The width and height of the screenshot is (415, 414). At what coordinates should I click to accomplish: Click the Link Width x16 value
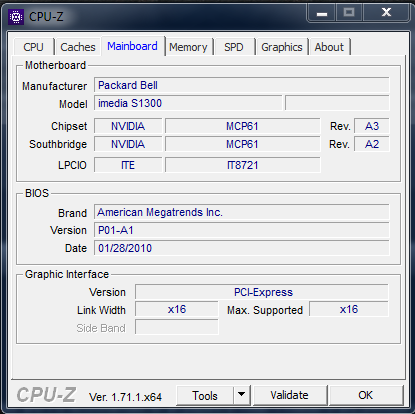tap(177, 309)
